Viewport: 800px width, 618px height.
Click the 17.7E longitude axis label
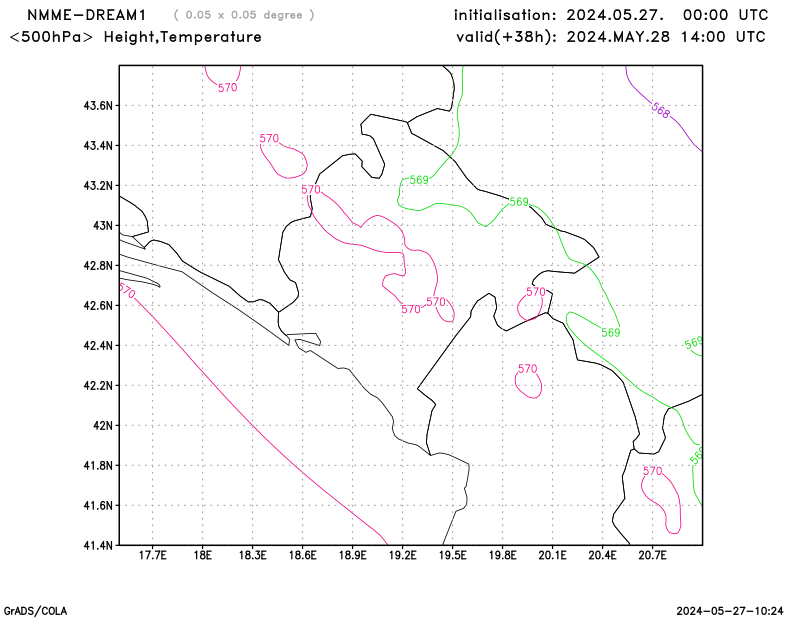coord(153,555)
